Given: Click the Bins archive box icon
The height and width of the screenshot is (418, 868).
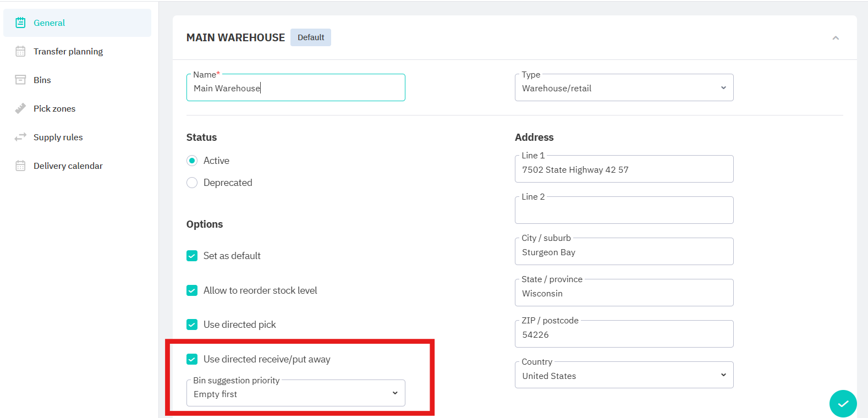Looking at the screenshot, I should (x=20, y=80).
